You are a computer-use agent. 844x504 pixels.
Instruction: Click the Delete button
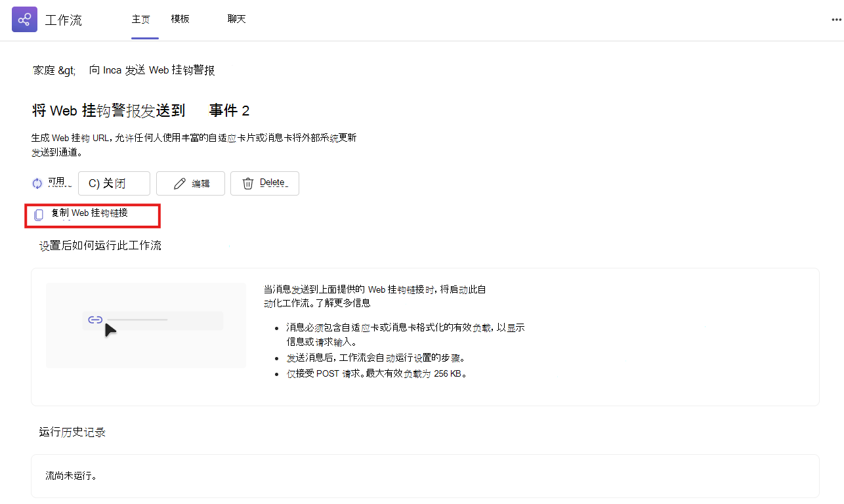point(264,184)
